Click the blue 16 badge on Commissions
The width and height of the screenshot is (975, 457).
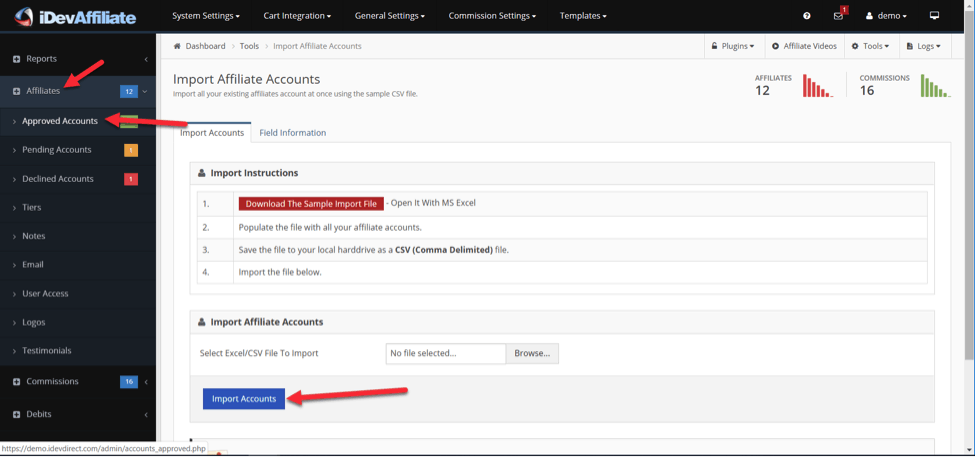129,382
